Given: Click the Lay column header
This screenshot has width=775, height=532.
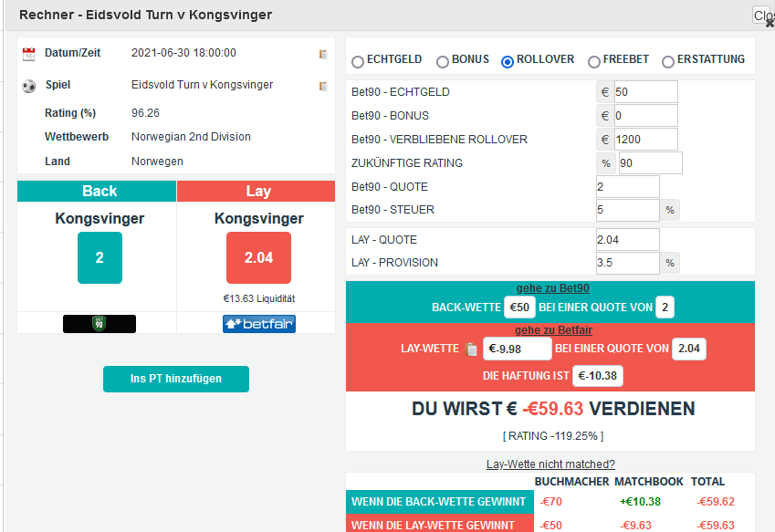Looking at the screenshot, I should [x=256, y=191].
